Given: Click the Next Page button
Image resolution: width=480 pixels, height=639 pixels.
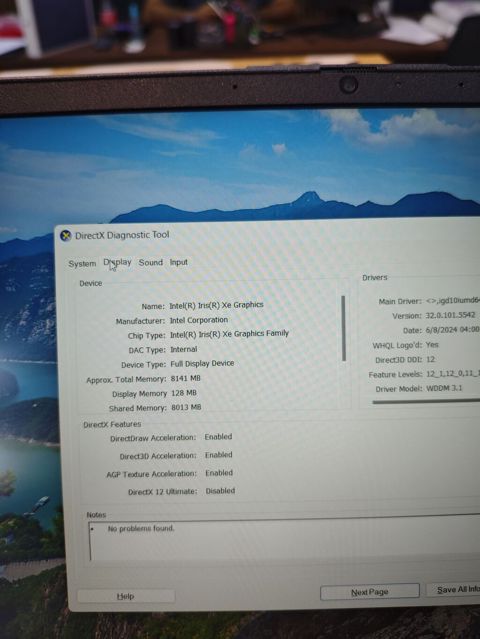Looking at the screenshot, I should 370,592.
